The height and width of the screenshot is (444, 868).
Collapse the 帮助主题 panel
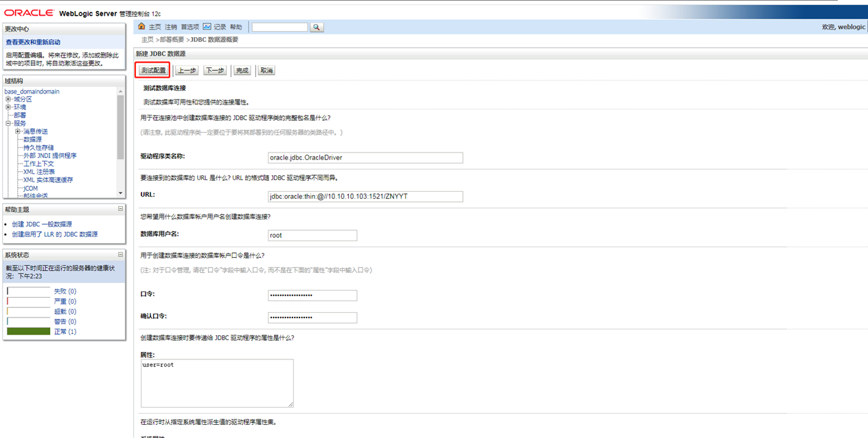coord(121,209)
